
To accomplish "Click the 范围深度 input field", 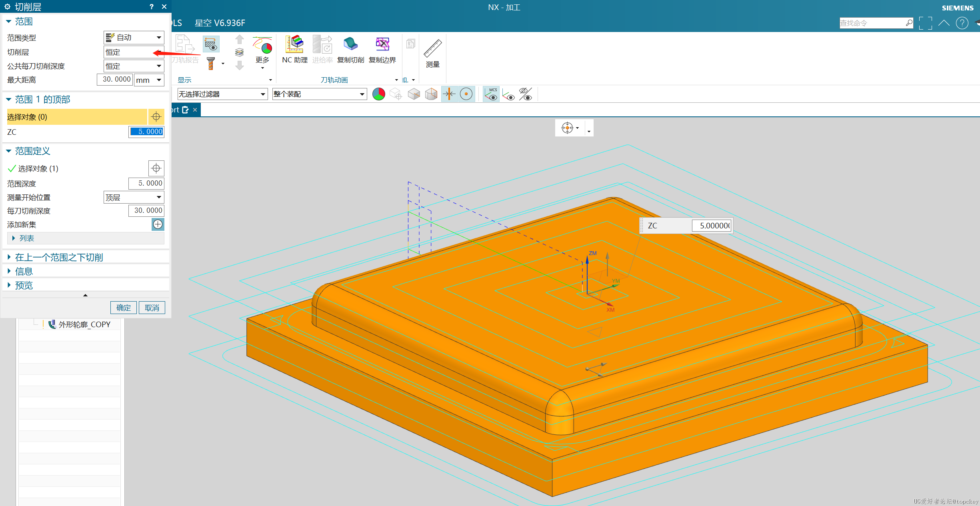I will coord(146,183).
